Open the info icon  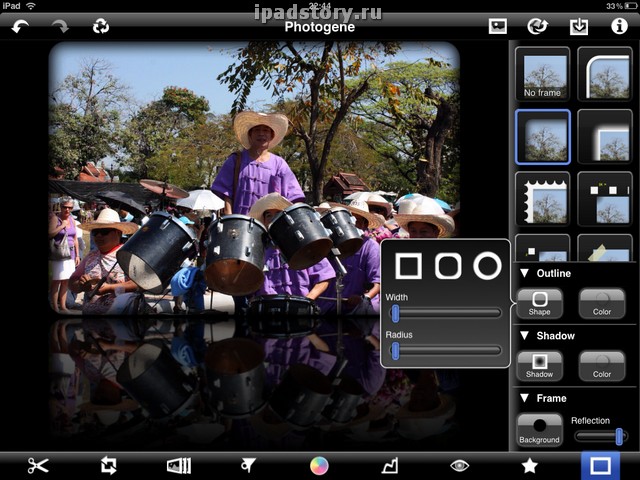pos(619,26)
